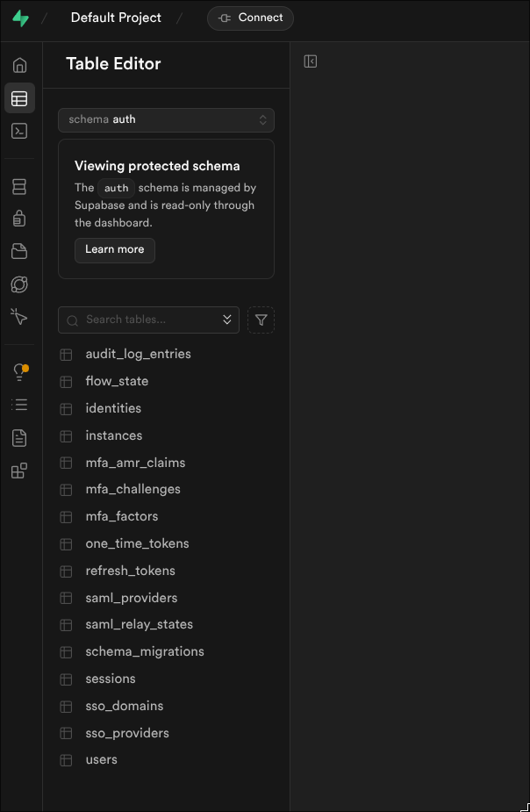
Task: Open the Realtime cursor icon
Action: pyautogui.click(x=19, y=316)
